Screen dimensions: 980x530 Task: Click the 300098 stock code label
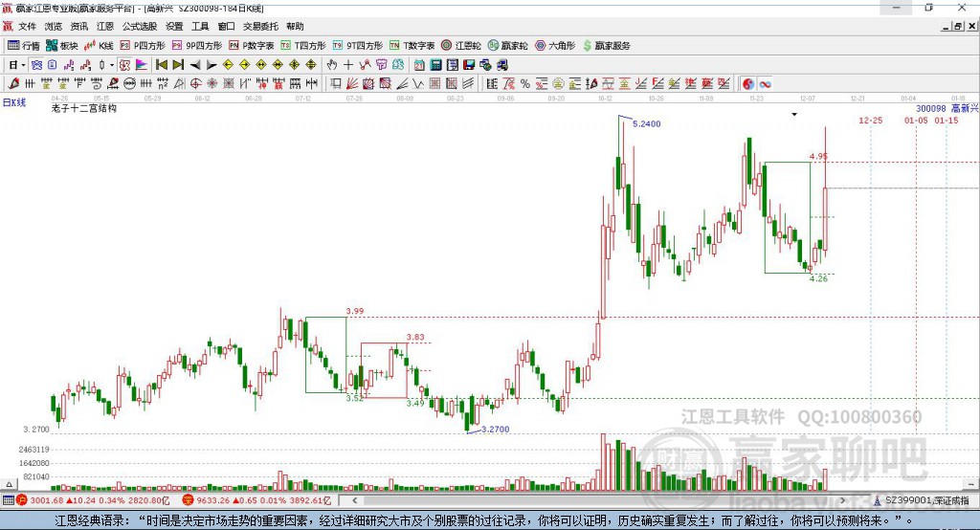(930, 109)
